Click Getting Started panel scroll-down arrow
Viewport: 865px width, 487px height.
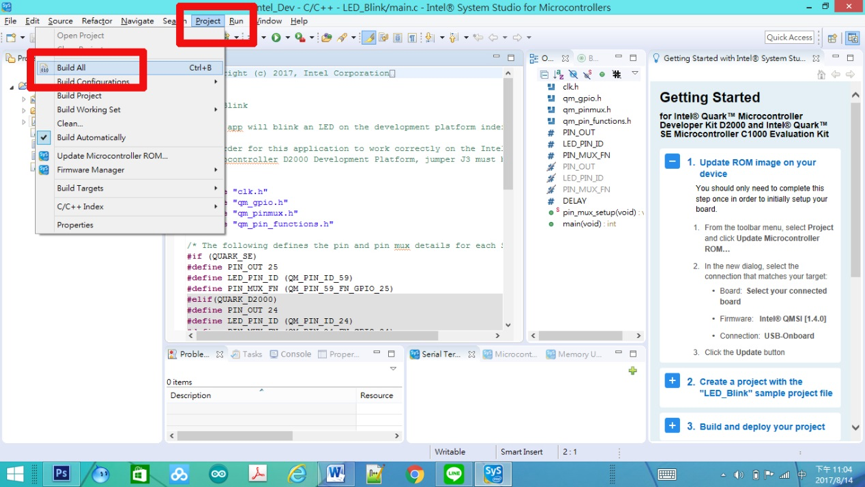855,427
